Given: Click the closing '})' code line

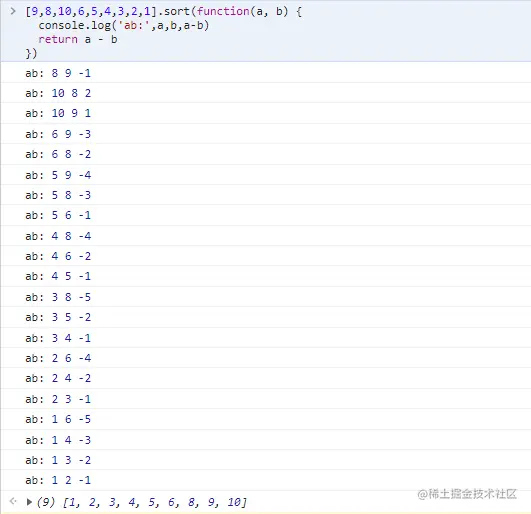Looking at the screenshot, I should coord(31,53).
